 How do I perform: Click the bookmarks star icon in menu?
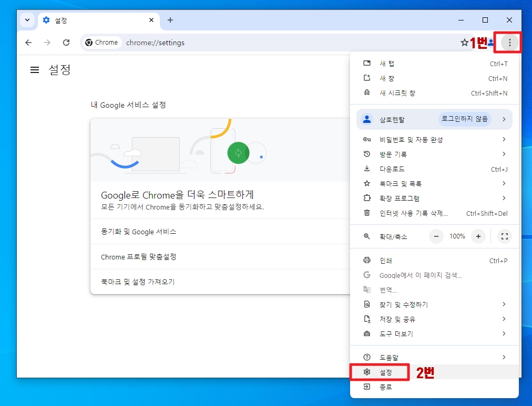point(367,183)
